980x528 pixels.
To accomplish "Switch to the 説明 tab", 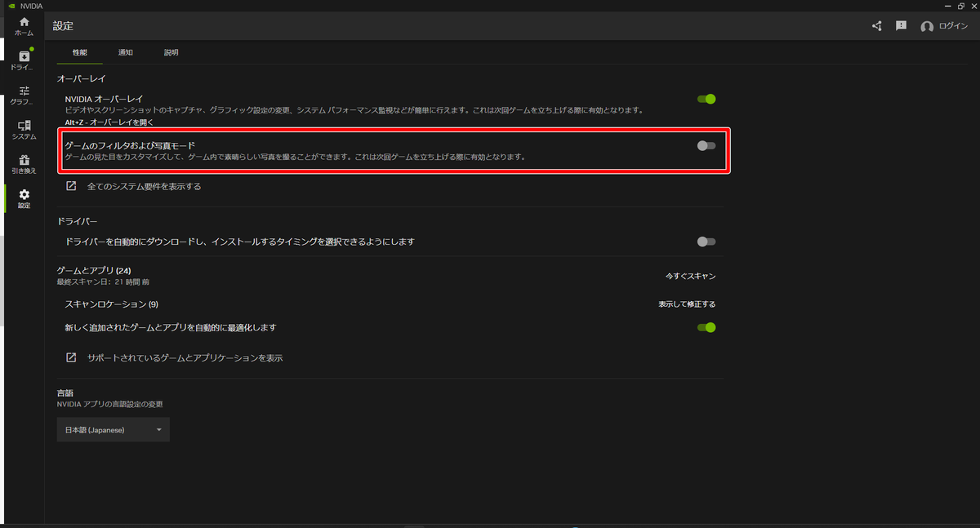I will (x=171, y=52).
